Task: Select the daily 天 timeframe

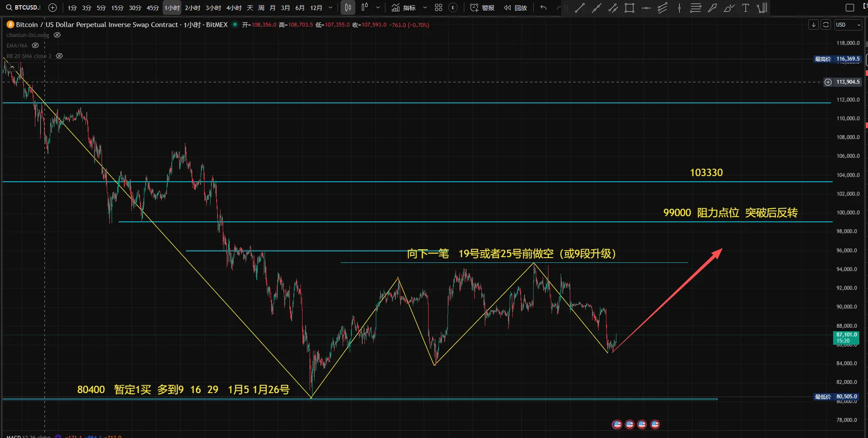Action: (x=250, y=8)
